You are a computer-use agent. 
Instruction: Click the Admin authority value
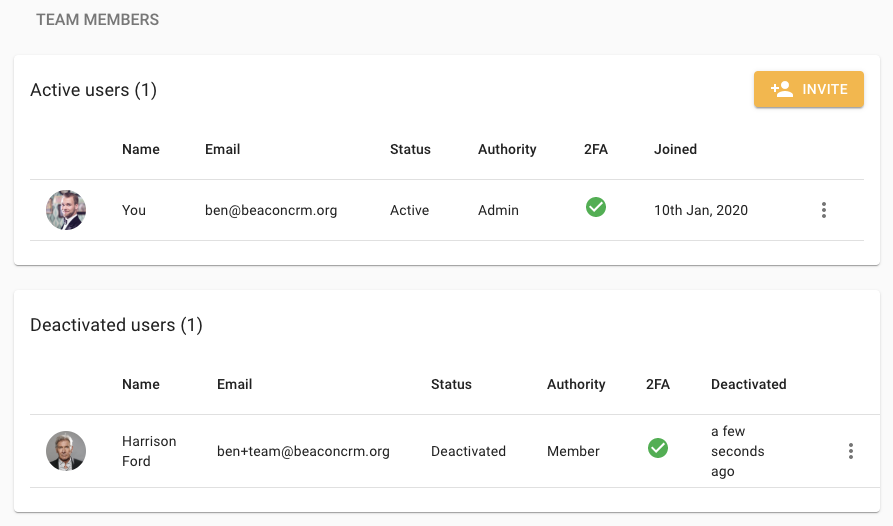tap(496, 210)
